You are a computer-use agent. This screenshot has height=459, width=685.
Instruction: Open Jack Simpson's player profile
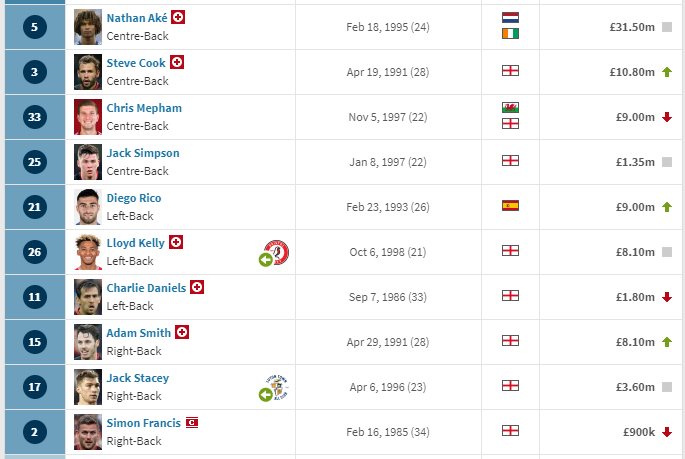[143, 153]
